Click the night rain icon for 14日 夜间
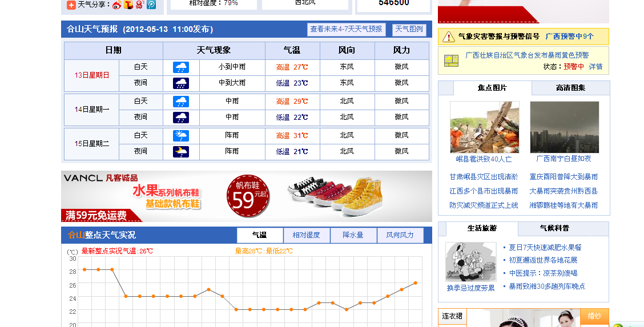 pos(181,118)
